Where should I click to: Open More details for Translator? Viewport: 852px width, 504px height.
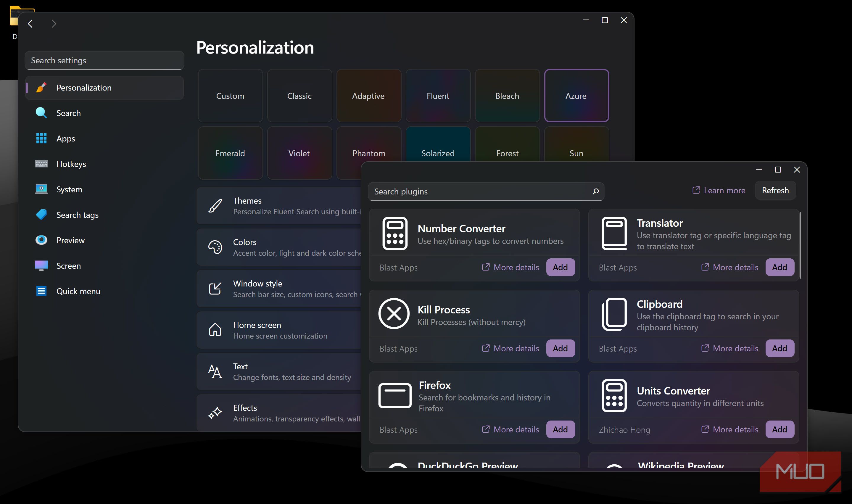point(730,267)
